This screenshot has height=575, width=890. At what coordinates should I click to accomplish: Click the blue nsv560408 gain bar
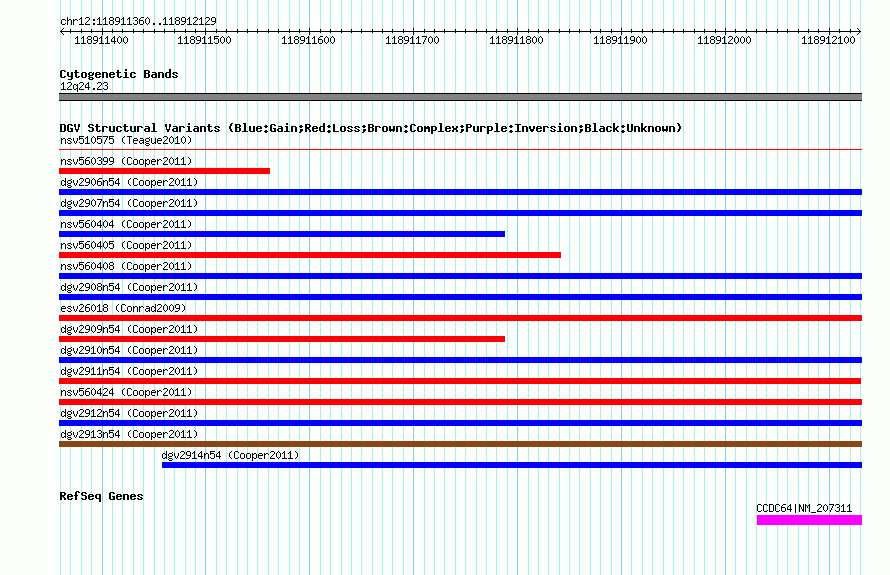tap(460, 276)
